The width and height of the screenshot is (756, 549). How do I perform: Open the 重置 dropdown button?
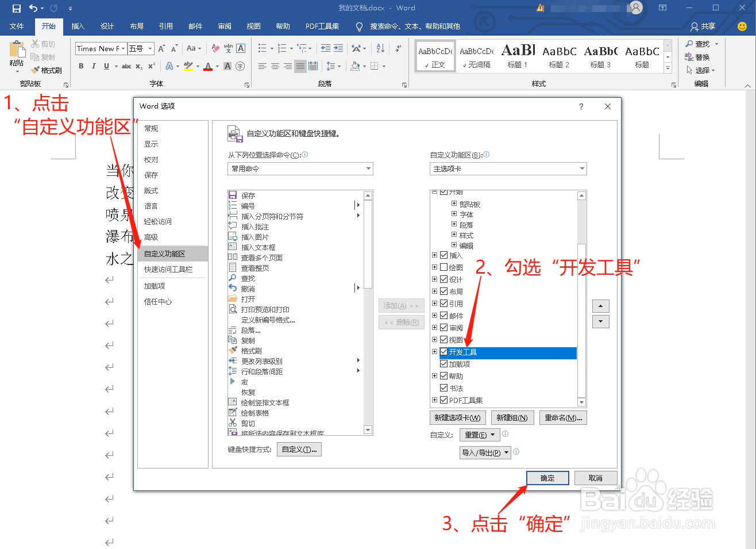480,435
